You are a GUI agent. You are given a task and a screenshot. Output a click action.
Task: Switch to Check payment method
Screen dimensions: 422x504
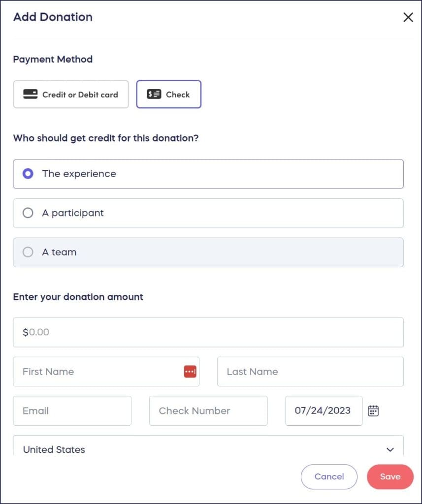click(169, 94)
